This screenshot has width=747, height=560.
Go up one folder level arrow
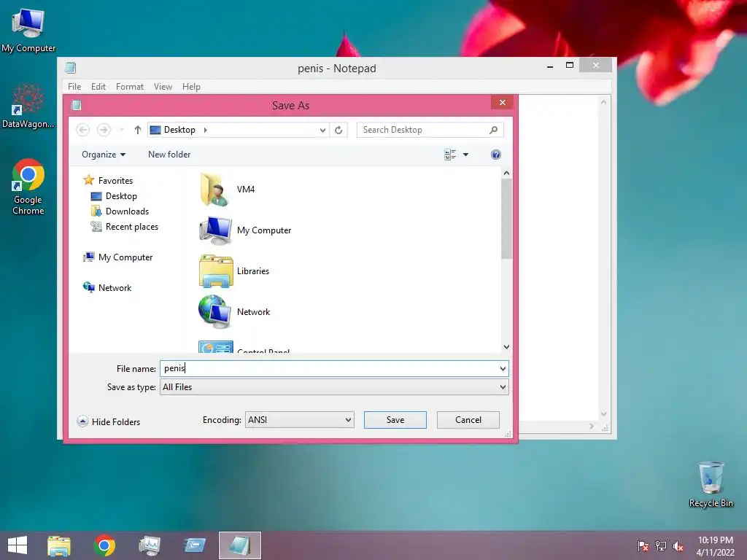coord(138,130)
